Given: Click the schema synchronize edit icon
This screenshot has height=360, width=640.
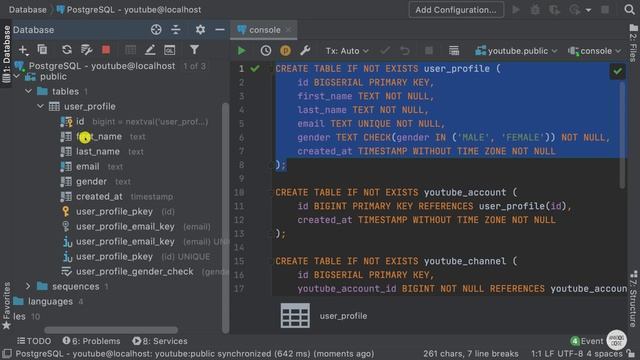Looking at the screenshot, I should [86, 50].
